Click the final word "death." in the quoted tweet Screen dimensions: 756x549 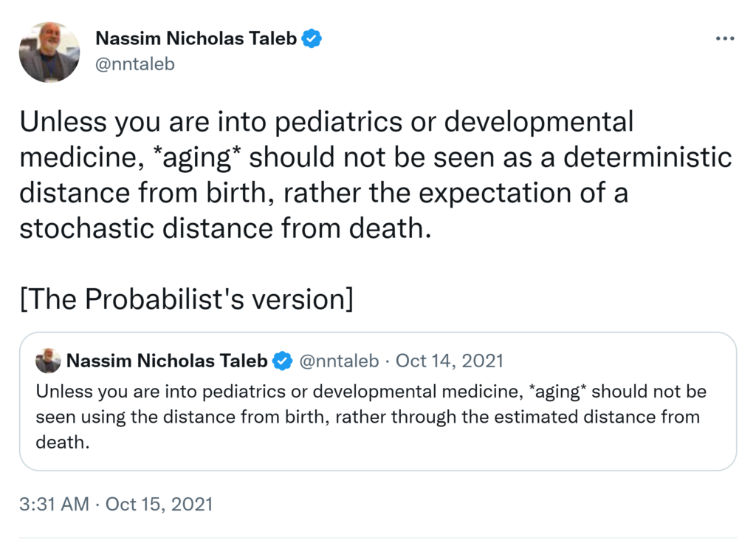(62, 444)
